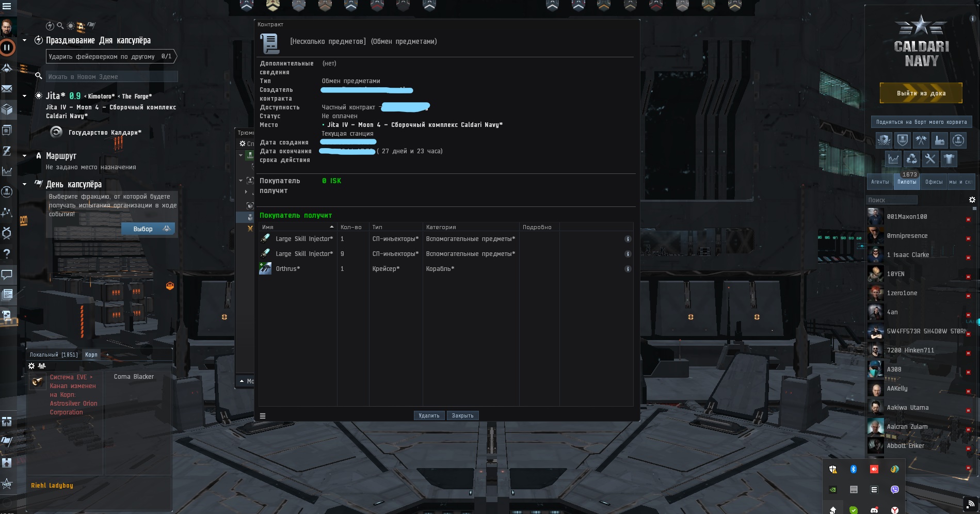Open the NES store star icon

click(x=7, y=484)
